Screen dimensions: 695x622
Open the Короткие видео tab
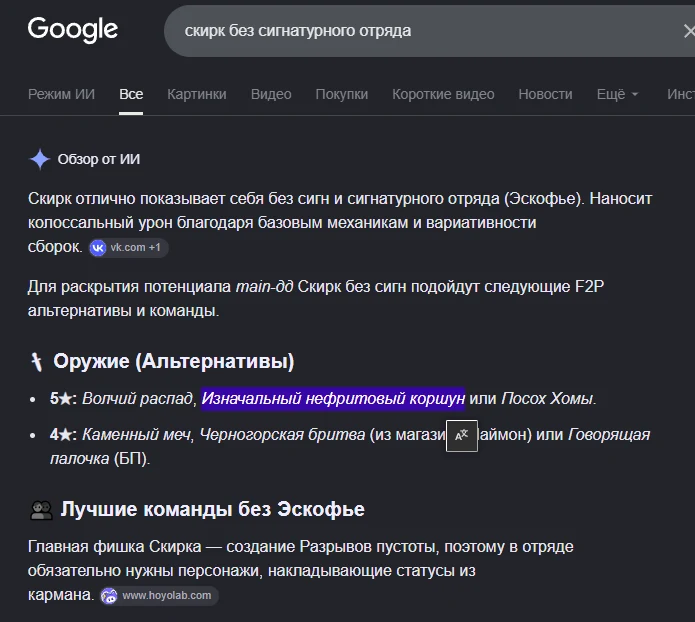443,94
